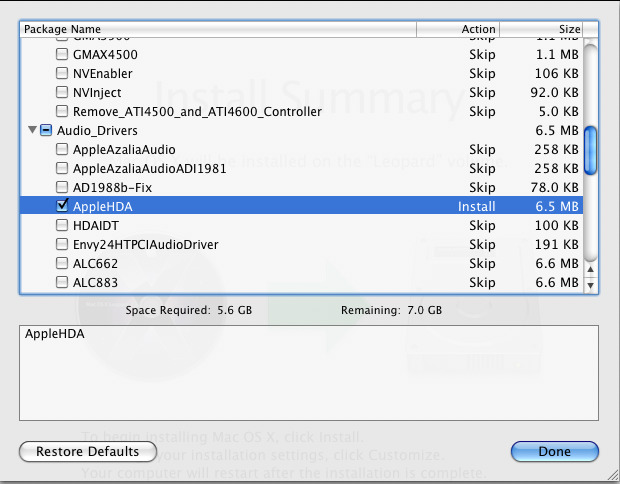
Task: Click the Package Name column header
Action: coord(218,29)
